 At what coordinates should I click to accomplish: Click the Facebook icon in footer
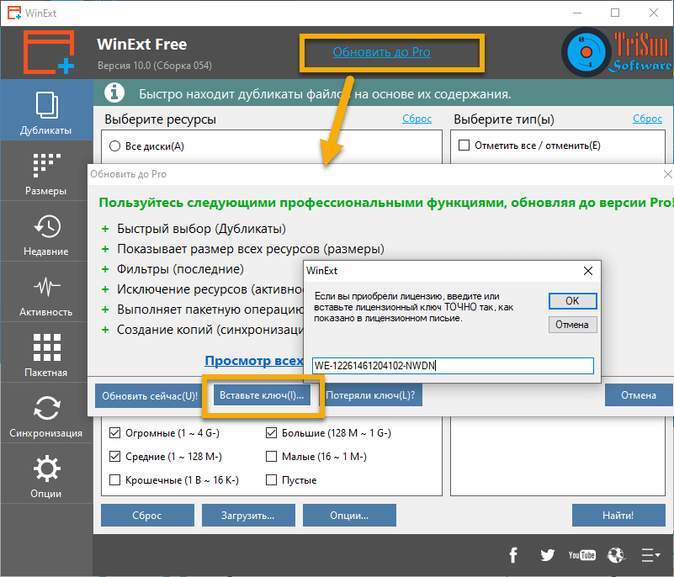coord(513,555)
